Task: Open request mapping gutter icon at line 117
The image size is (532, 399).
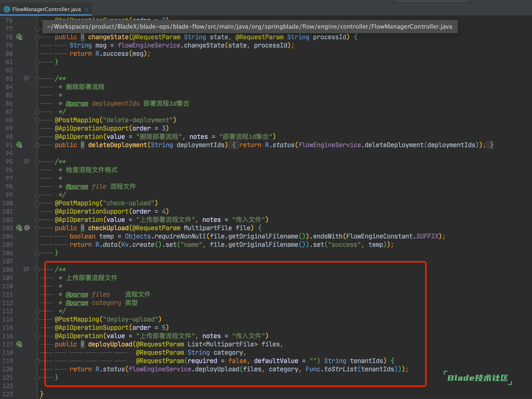Action: pyautogui.click(x=19, y=344)
